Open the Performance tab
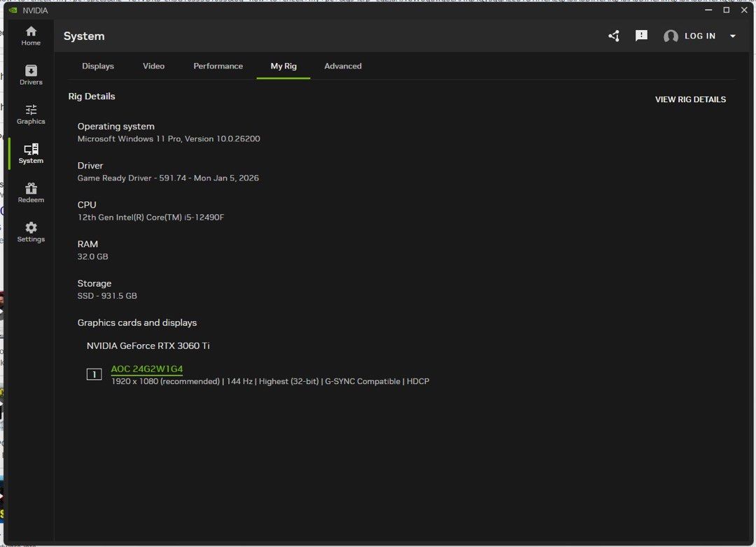The height and width of the screenshot is (547, 756). pyautogui.click(x=218, y=66)
